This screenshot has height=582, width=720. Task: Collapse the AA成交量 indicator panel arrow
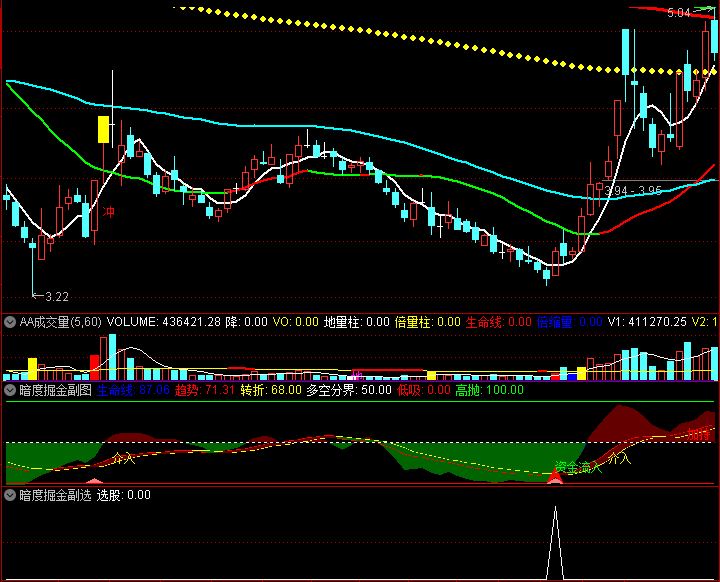[10, 322]
